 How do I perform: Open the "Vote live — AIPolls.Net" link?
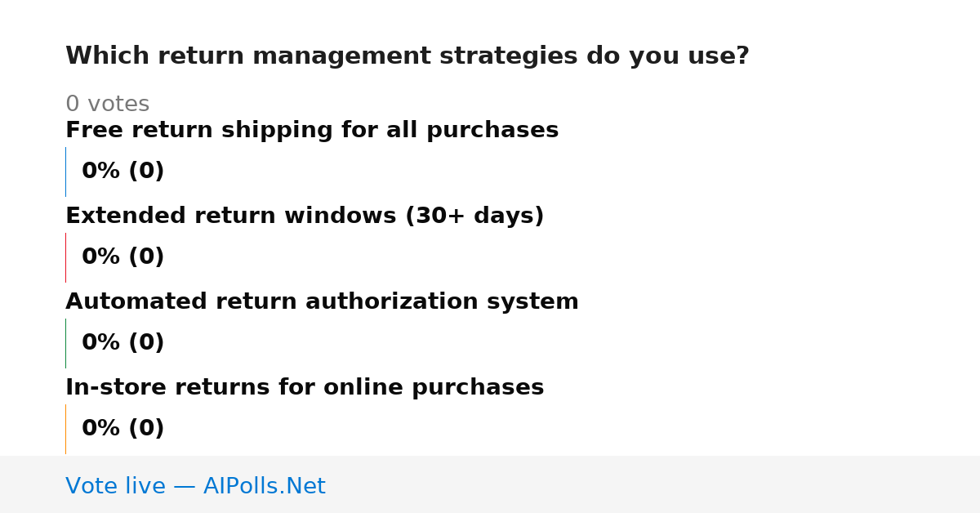(195, 487)
